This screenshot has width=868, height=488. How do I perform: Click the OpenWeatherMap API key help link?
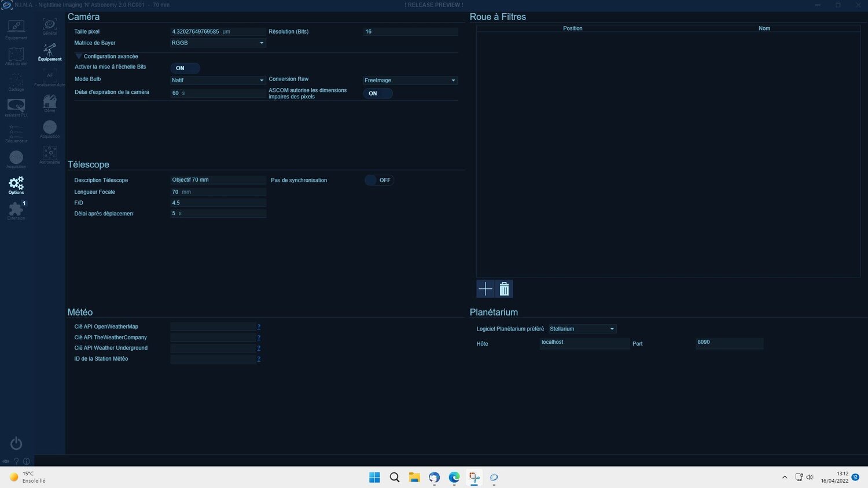tap(259, 326)
